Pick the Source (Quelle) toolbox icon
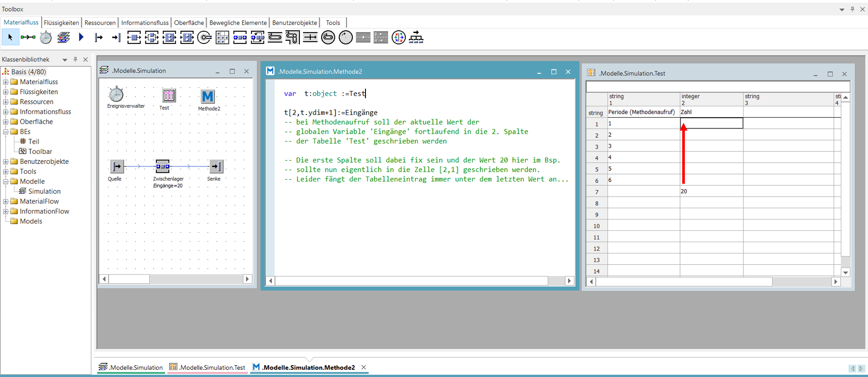This screenshot has height=377, width=868. coord(99,38)
